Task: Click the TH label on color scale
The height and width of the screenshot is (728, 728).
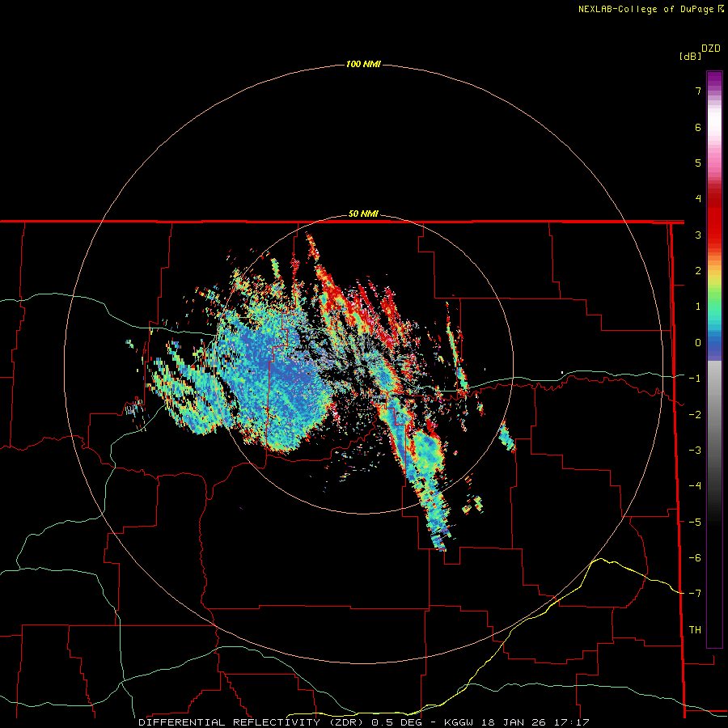Action: [x=695, y=630]
